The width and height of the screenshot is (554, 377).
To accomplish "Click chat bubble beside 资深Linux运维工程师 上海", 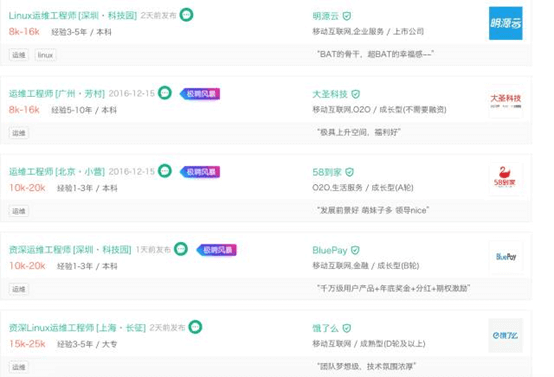I will tap(195, 327).
